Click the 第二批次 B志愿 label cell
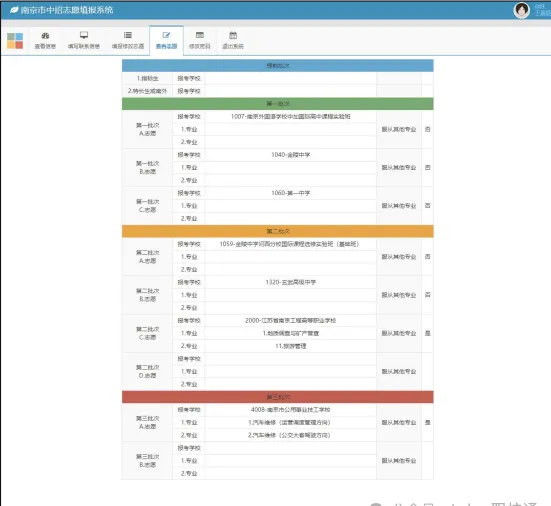The image size is (551, 506). click(148, 295)
